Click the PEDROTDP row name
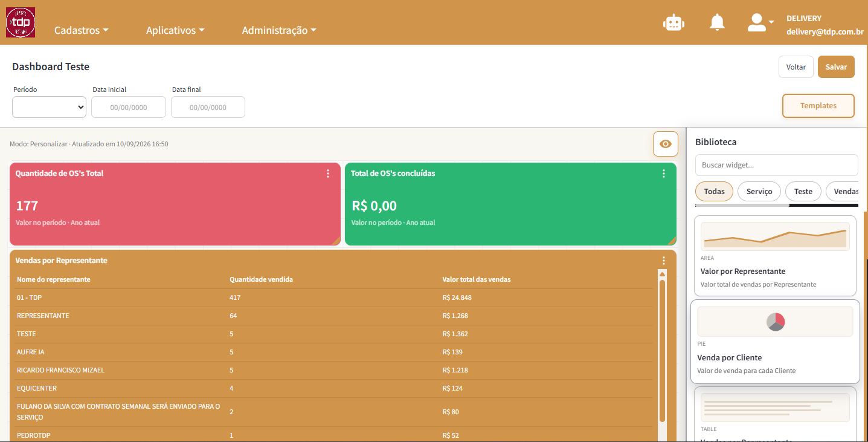Image resolution: width=868 pixels, height=442 pixels. click(34, 435)
